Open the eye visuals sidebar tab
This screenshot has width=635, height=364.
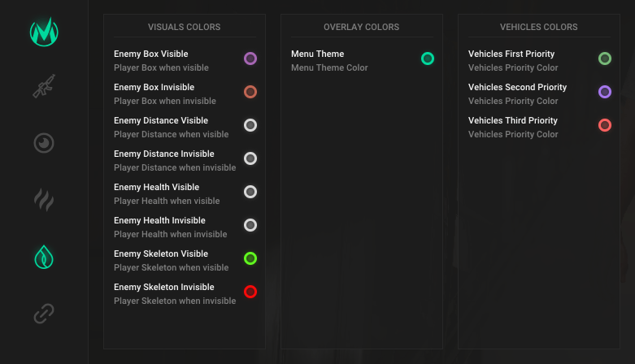pyautogui.click(x=44, y=143)
